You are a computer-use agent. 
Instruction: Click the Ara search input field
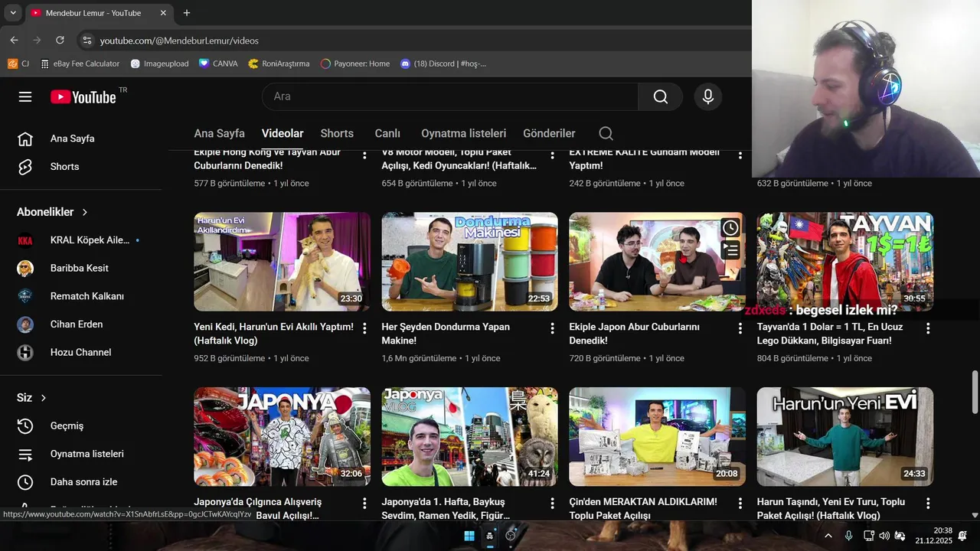click(450, 96)
